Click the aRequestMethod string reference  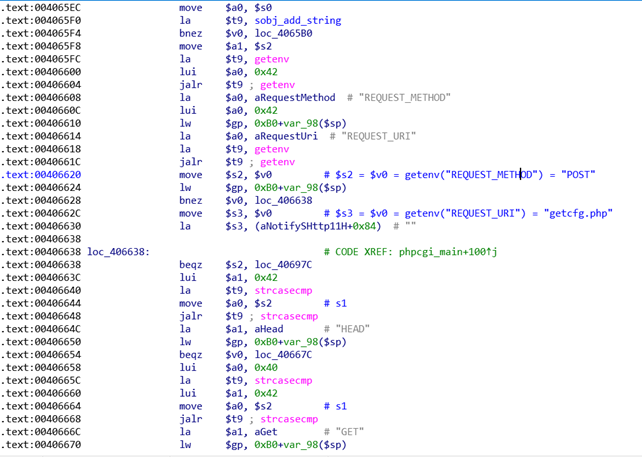(295, 97)
